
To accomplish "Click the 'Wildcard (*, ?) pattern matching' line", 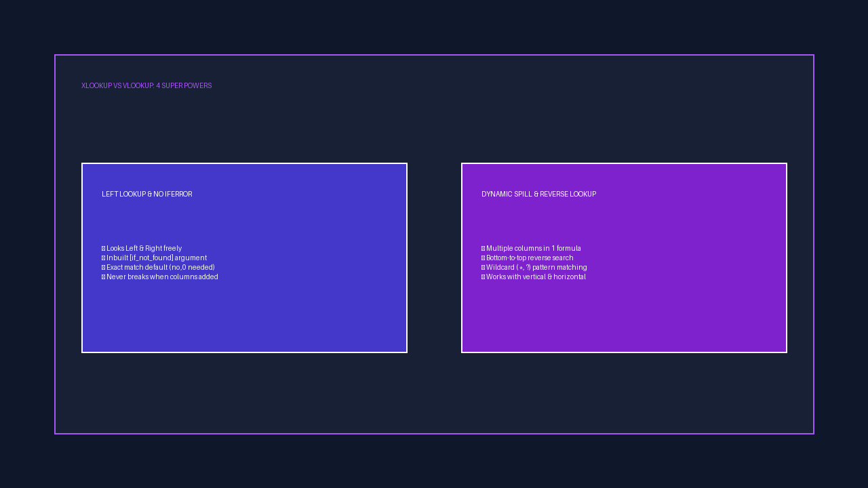I will click(536, 268).
